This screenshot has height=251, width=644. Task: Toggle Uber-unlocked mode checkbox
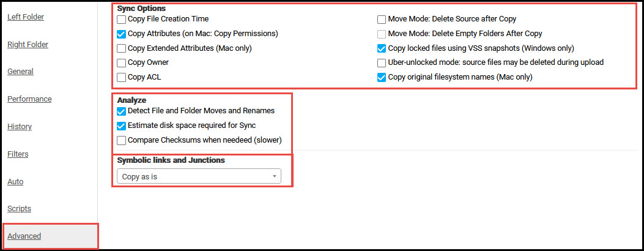click(x=382, y=63)
